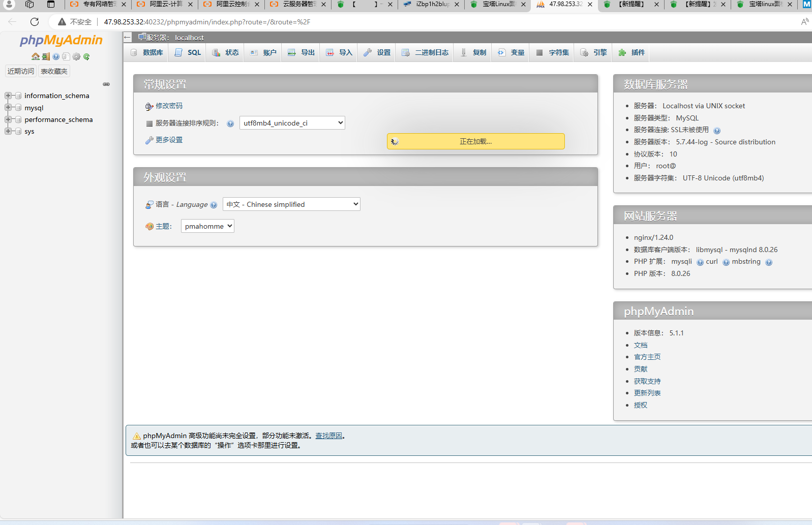Expand mysql tree node
Image resolution: width=812 pixels, height=525 pixels.
8,107
